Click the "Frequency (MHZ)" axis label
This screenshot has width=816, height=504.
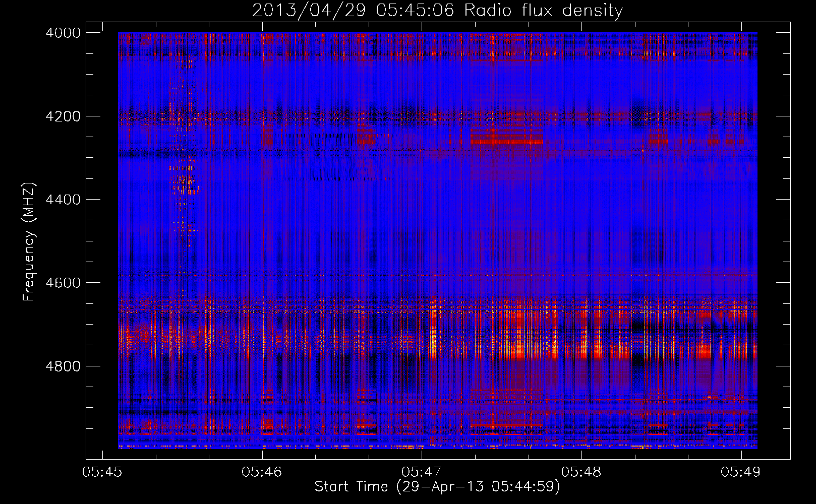click(x=29, y=242)
